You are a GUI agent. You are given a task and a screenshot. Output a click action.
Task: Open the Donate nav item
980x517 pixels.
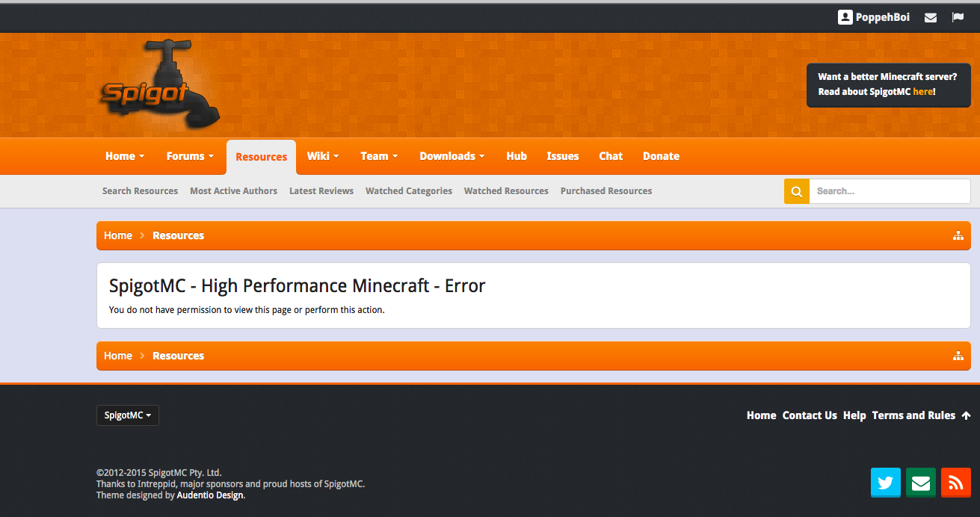(x=661, y=156)
